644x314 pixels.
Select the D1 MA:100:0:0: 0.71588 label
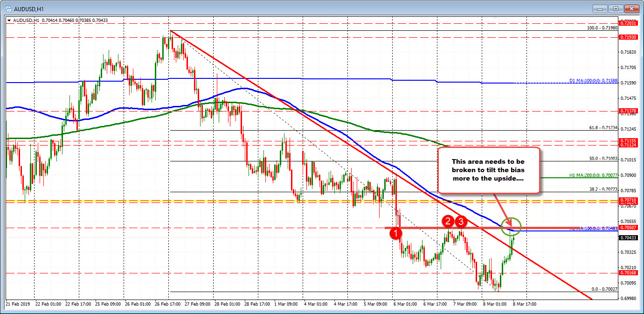point(593,81)
